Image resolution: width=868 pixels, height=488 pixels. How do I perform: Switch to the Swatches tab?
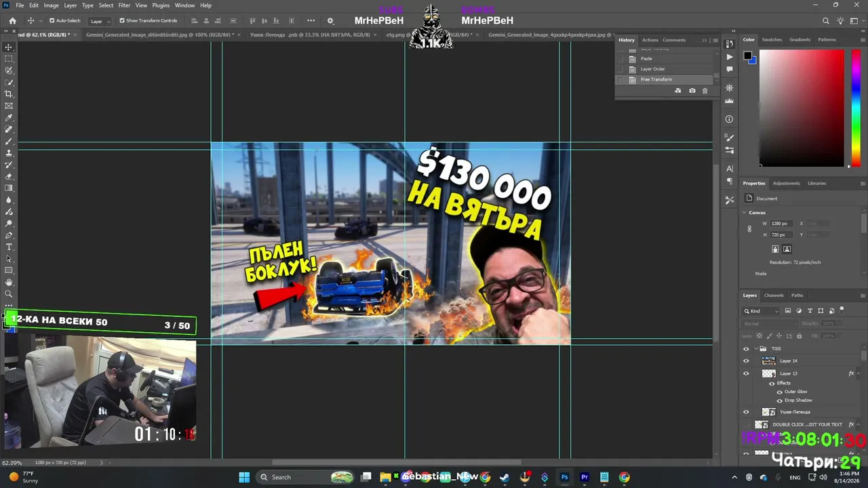[x=772, y=40]
